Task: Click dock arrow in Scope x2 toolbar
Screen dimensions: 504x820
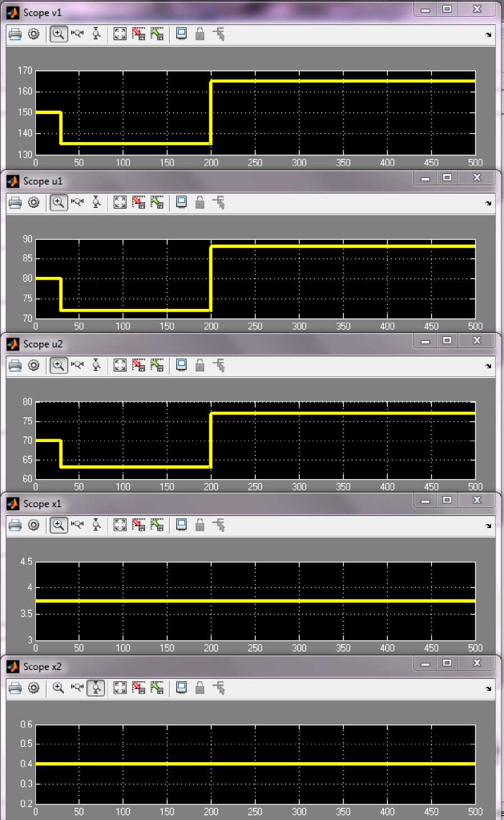Action: click(488, 689)
